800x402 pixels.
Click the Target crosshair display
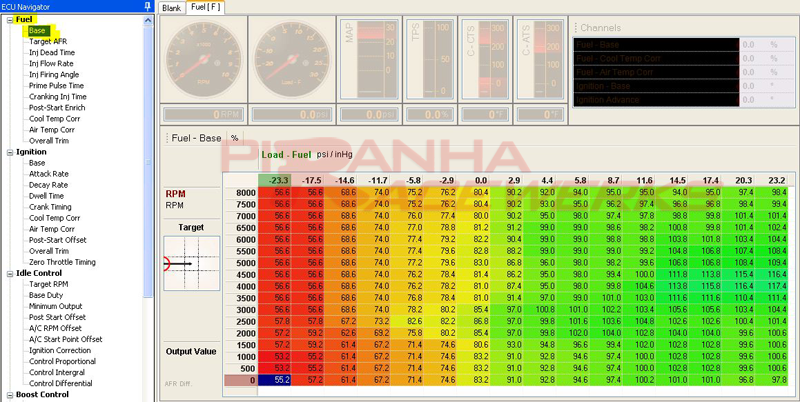click(192, 263)
